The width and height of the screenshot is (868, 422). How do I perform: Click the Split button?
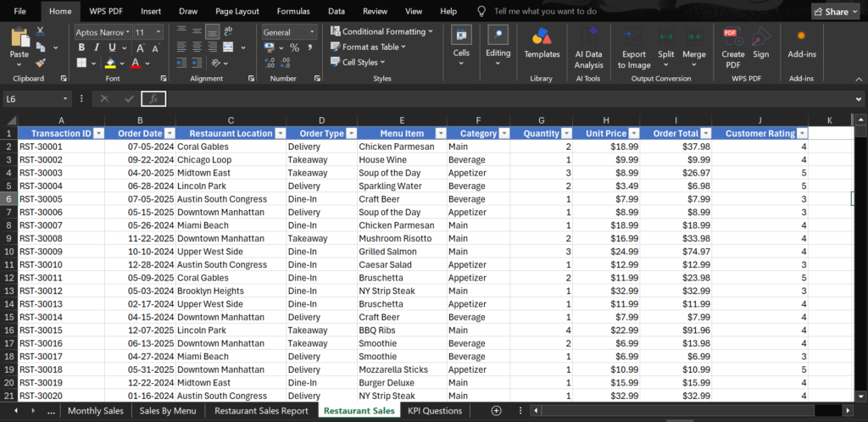pos(666,48)
